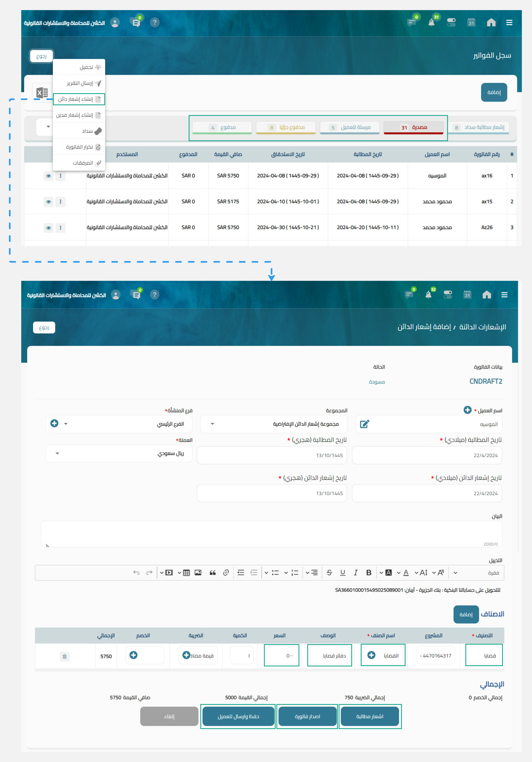Click the bold formatting icon in the editor

tap(368, 572)
